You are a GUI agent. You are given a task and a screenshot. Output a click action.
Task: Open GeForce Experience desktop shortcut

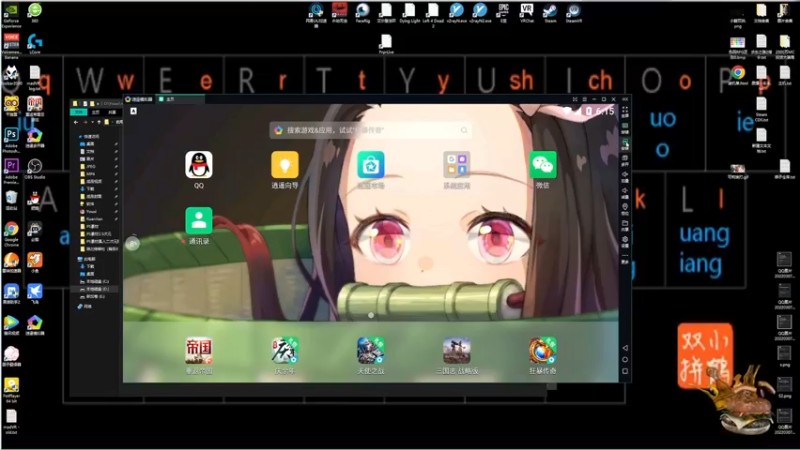point(11,15)
